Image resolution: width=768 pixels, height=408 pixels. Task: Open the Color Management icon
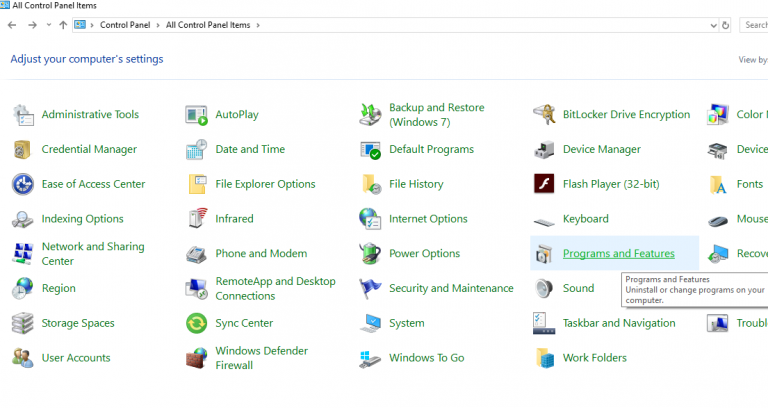718,115
